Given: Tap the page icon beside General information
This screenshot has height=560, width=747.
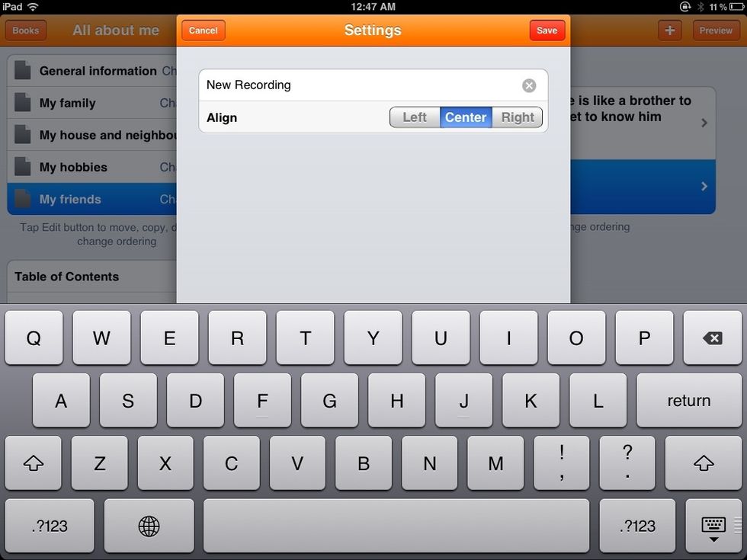Looking at the screenshot, I should (x=21, y=70).
